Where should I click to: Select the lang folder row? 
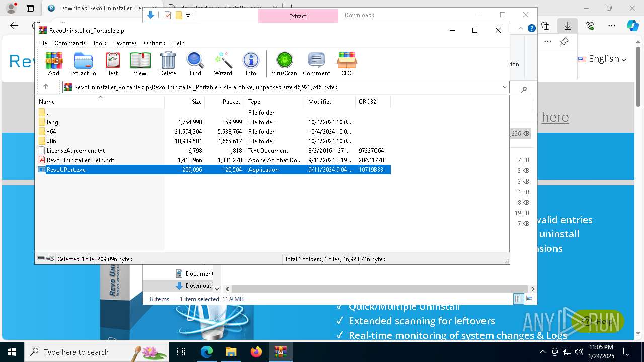click(213, 122)
